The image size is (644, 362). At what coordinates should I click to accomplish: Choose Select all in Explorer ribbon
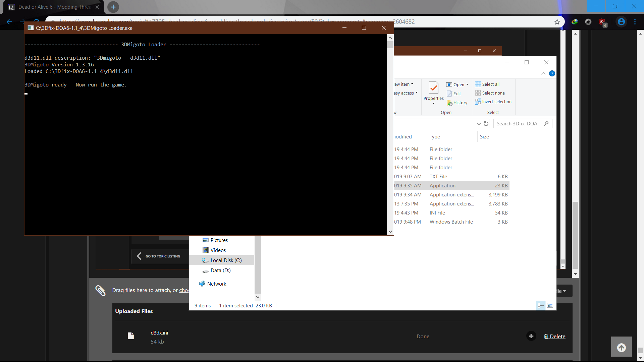click(x=487, y=84)
